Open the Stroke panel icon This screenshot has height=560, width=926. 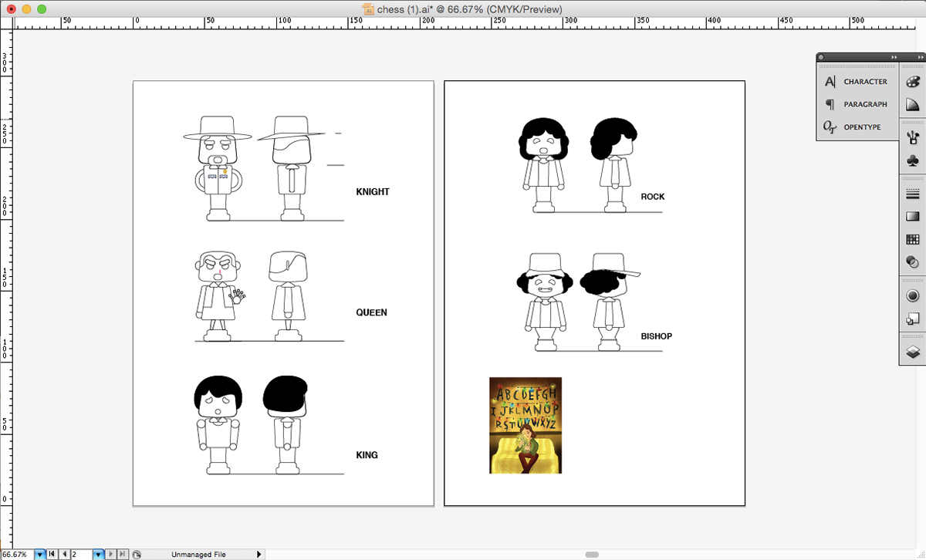pyautogui.click(x=912, y=194)
